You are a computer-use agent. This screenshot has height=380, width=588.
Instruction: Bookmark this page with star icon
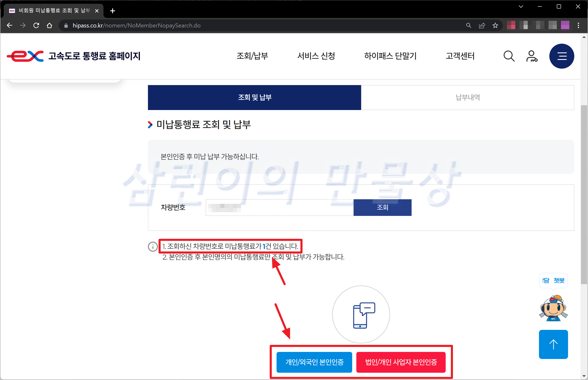[x=495, y=25]
